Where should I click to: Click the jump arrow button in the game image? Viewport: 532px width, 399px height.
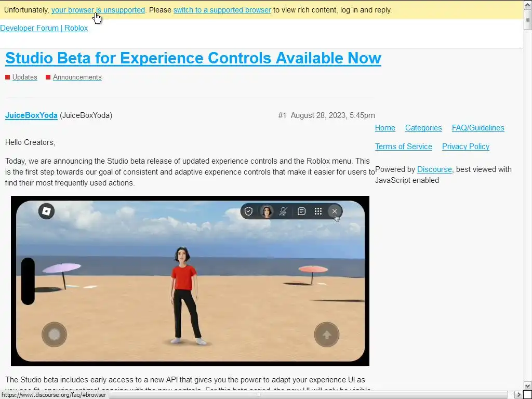coord(327,335)
